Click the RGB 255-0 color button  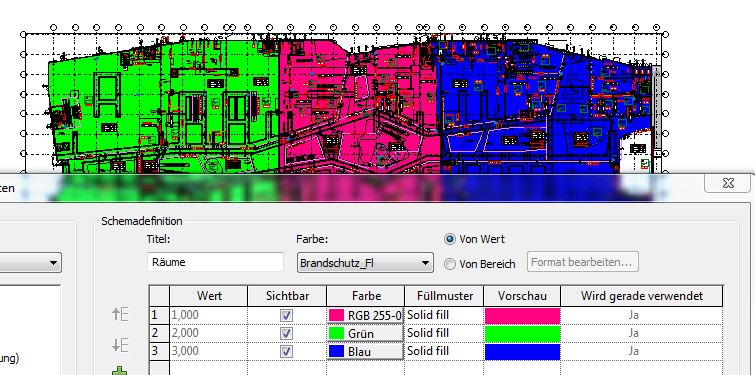pyautogui.click(x=365, y=315)
